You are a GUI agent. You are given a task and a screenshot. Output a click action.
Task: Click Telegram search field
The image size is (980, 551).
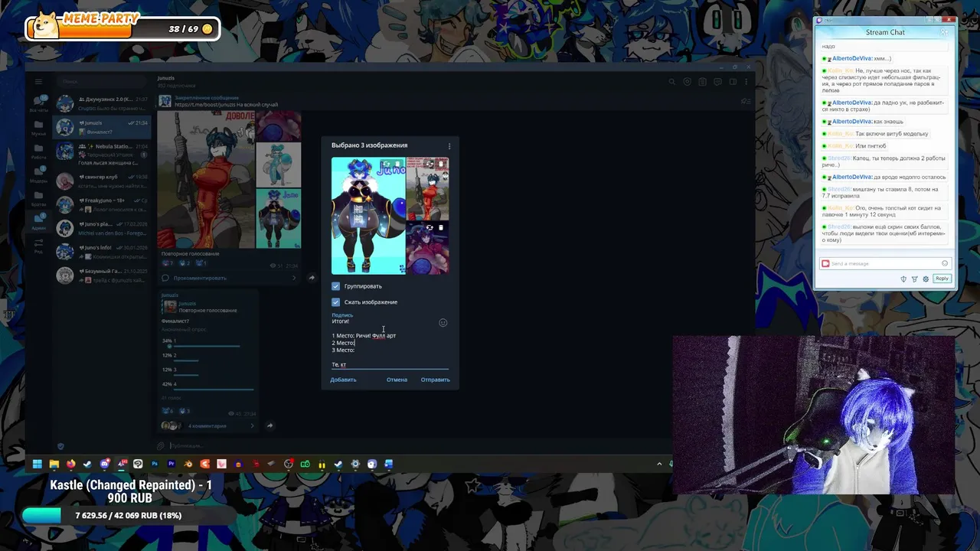click(101, 82)
